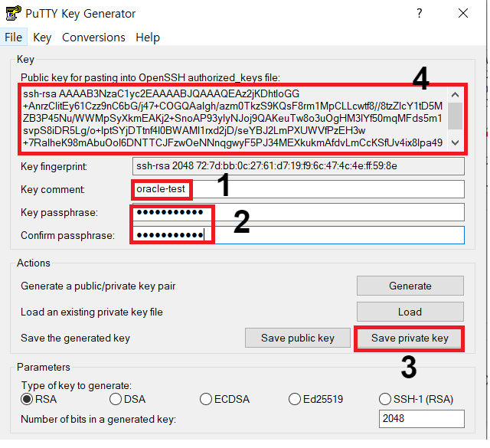Open the Key menu

click(x=42, y=38)
